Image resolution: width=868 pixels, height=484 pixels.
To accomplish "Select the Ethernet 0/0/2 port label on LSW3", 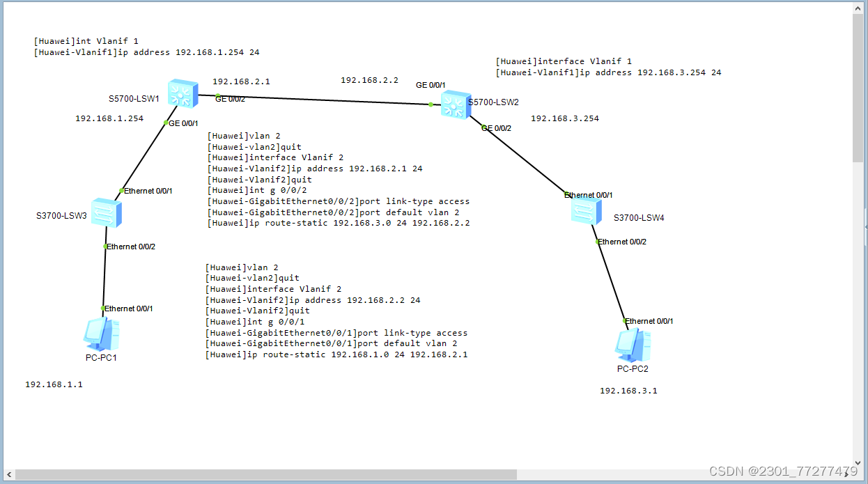I will (131, 246).
